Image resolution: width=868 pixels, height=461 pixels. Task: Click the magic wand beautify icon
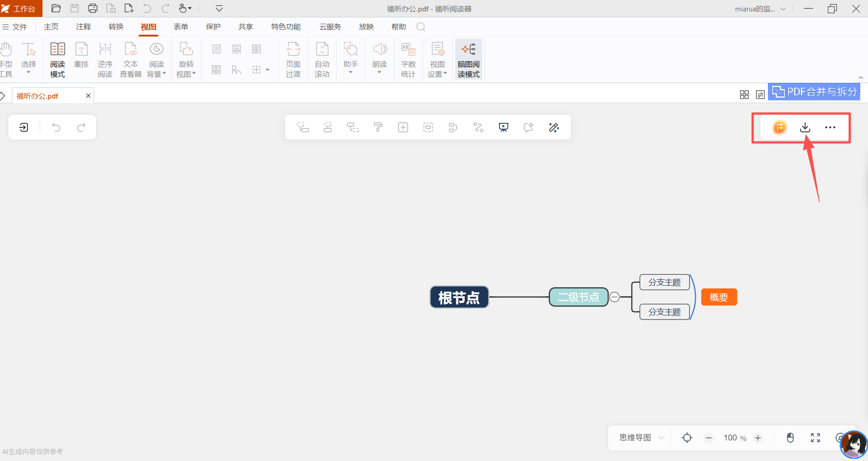[x=554, y=127]
